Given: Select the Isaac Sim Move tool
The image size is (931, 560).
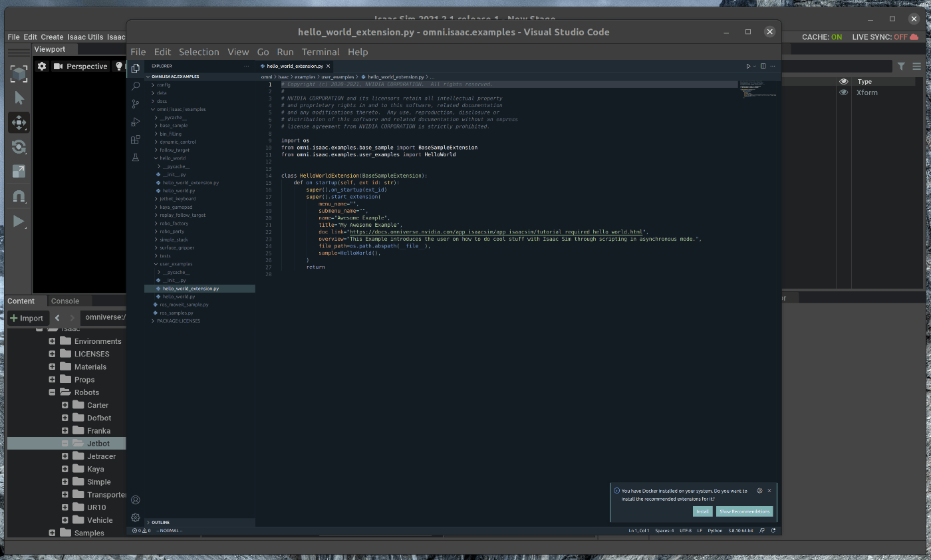Looking at the screenshot, I should click(x=19, y=122).
